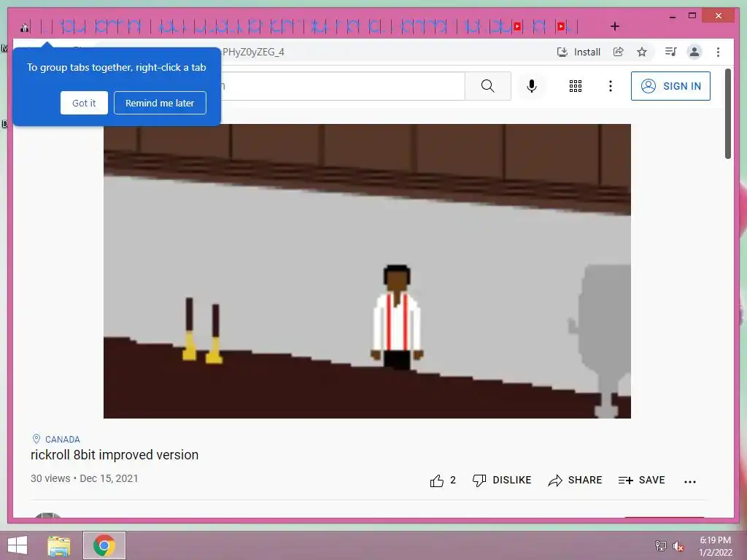Open more actions ellipsis under video
This screenshot has width=747, height=560.
(x=690, y=481)
